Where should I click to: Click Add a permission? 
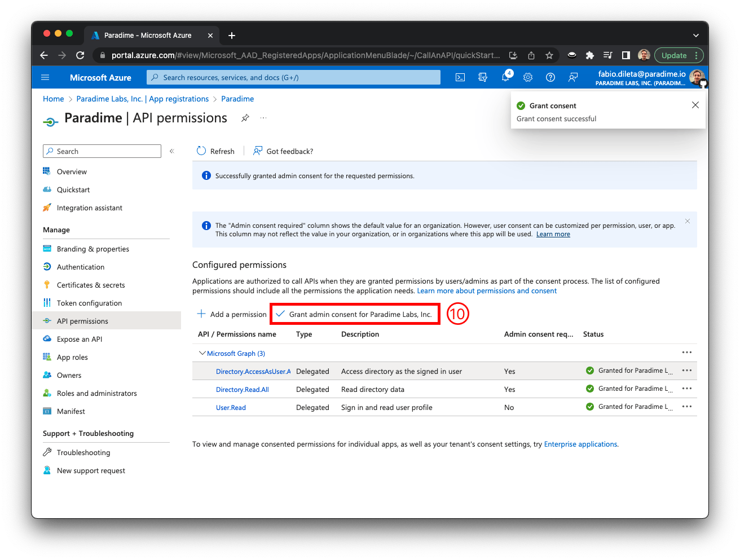pyautogui.click(x=231, y=314)
